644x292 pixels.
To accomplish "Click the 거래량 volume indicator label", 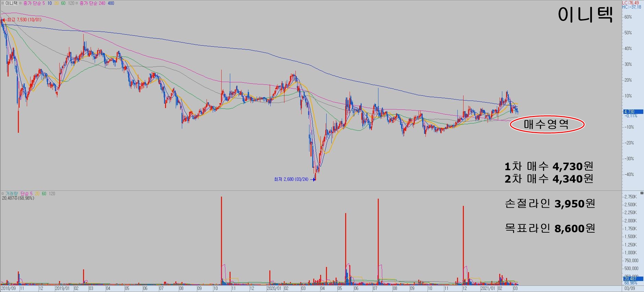I will coord(12,194).
